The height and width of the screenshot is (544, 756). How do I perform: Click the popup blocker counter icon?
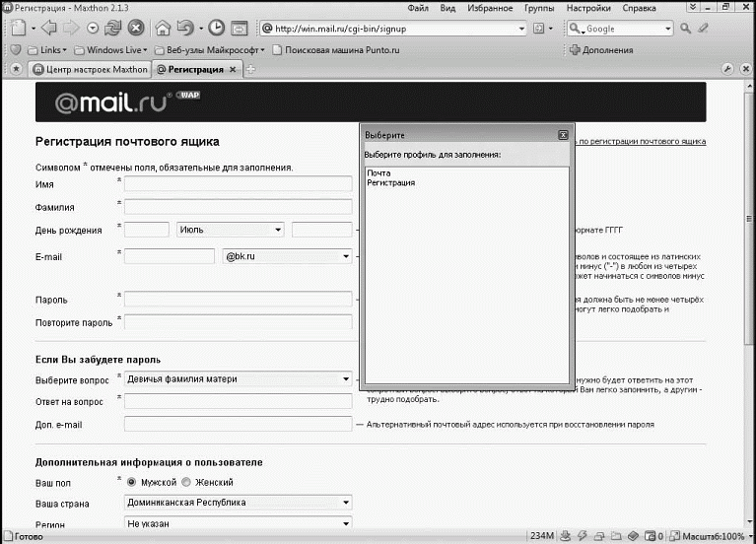coord(653,536)
